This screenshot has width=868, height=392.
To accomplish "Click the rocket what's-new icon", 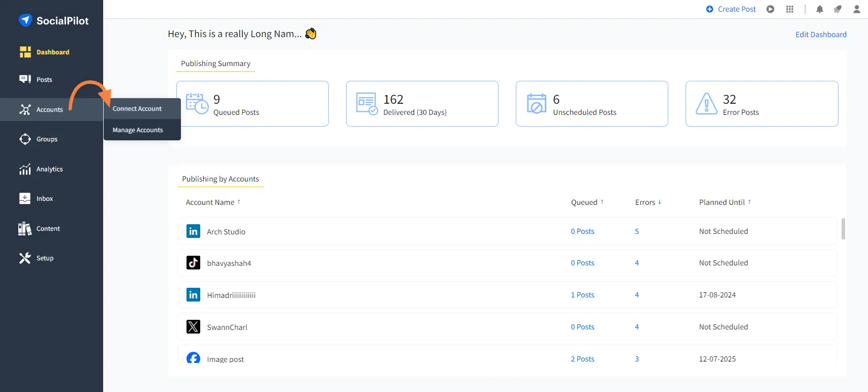I will coord(838,9).
